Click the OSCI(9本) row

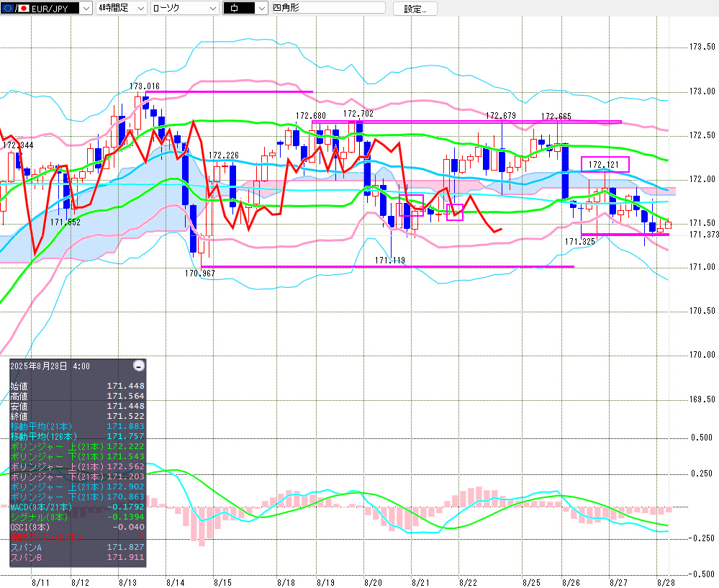click(x=77, y=528)
